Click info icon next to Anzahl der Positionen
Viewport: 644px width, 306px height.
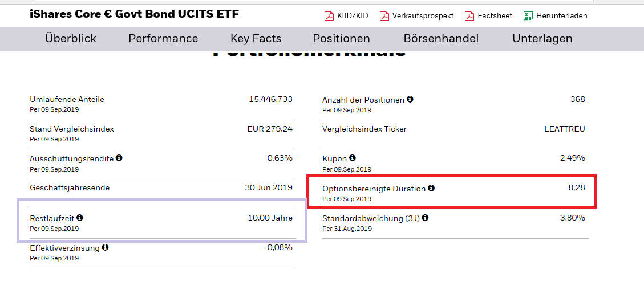tap(410, 99)
